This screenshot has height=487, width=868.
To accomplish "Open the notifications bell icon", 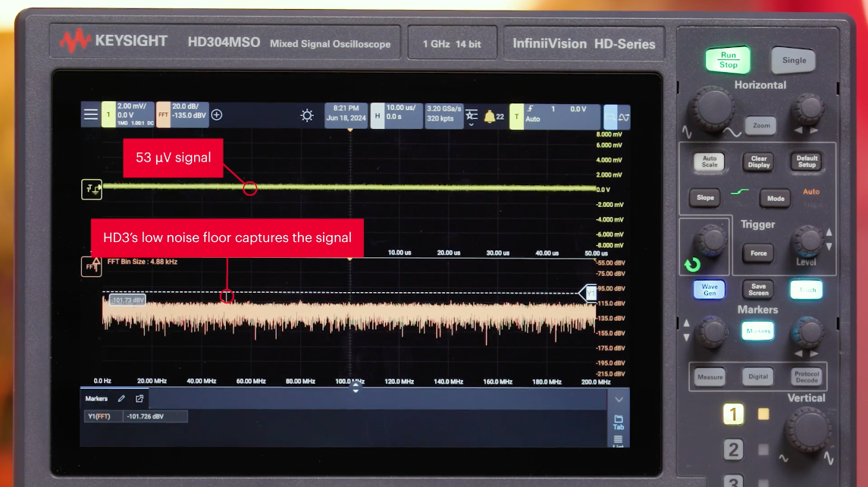I will click(490, 116).
